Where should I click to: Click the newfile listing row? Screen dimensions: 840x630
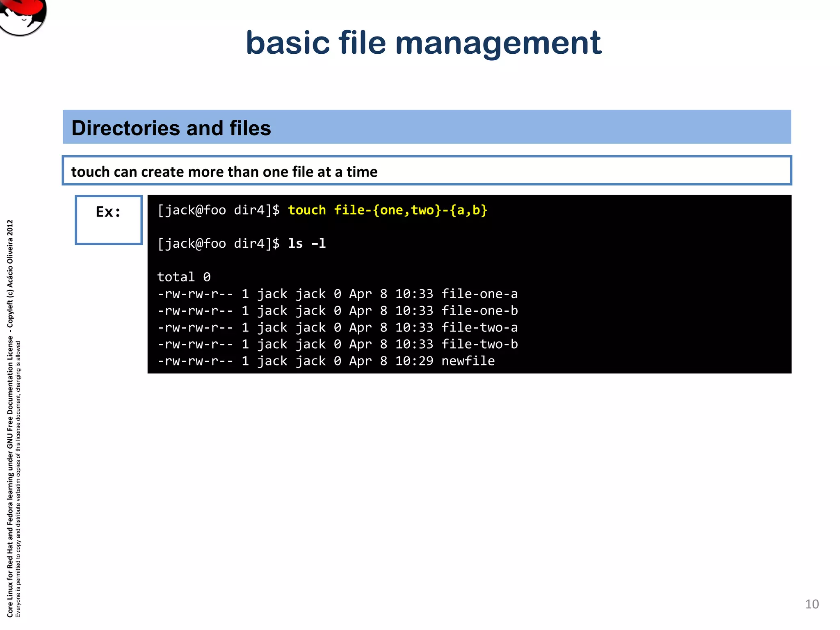pos(326,361)
